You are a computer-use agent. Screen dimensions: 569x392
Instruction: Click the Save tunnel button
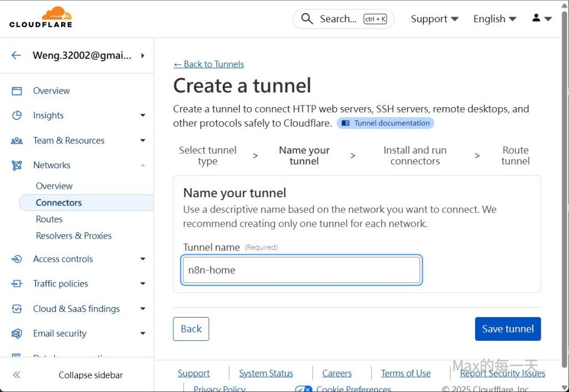[x=507, y=329]
